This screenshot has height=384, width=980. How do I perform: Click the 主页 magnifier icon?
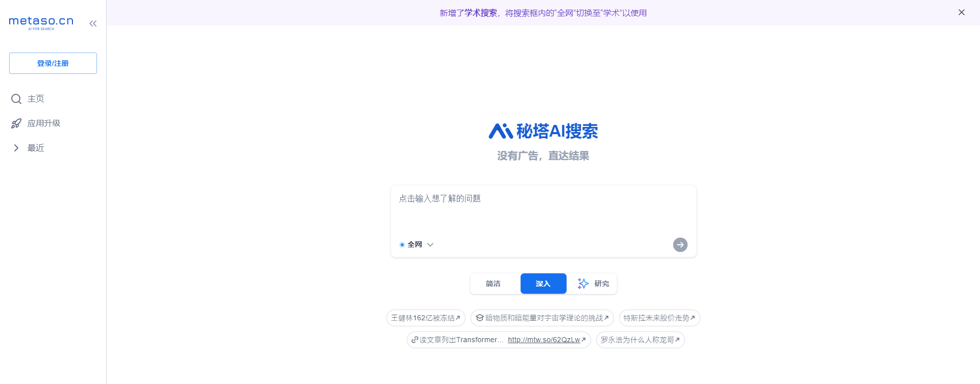[x=16, y=99]
